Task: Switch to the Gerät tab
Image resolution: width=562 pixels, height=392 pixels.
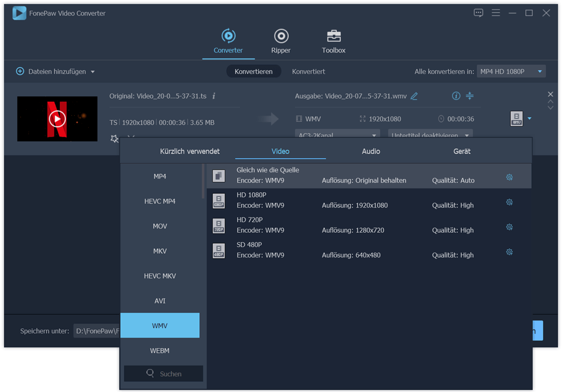Action: (x=462, y=152)
